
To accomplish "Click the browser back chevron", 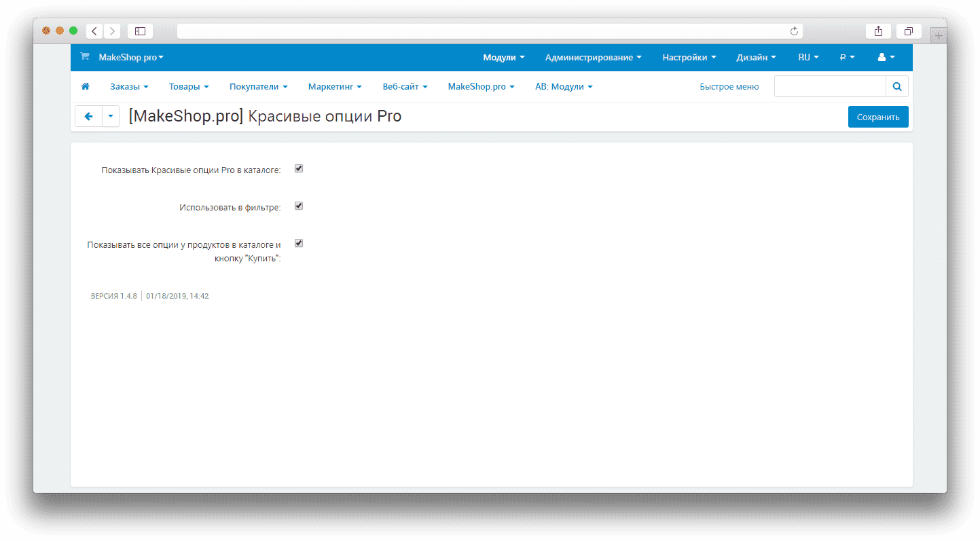I will (x=94, y=31).
